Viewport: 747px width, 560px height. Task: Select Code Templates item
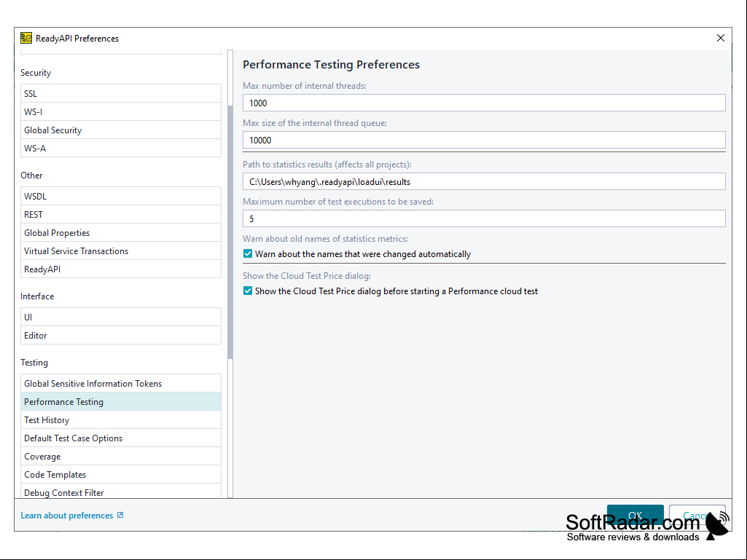tap(121, 474)
